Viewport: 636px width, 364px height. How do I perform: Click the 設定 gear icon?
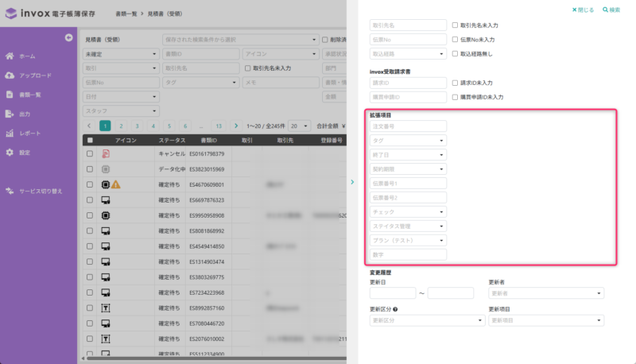point(10,152)
